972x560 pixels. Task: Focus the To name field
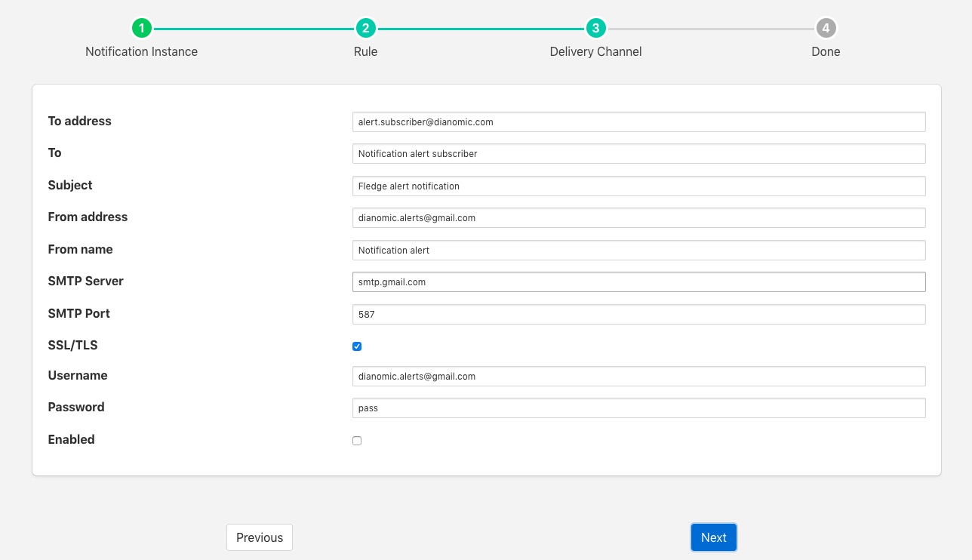point(638,154)
